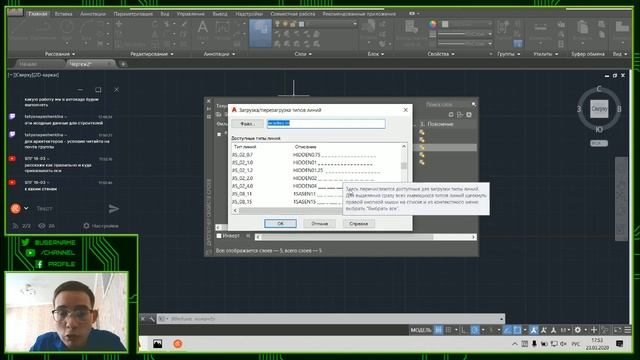Click the МСК coordinate system dropdown under the ViewCube
The width and height of the screenshot is (640, 360).
tap(599, 143)
